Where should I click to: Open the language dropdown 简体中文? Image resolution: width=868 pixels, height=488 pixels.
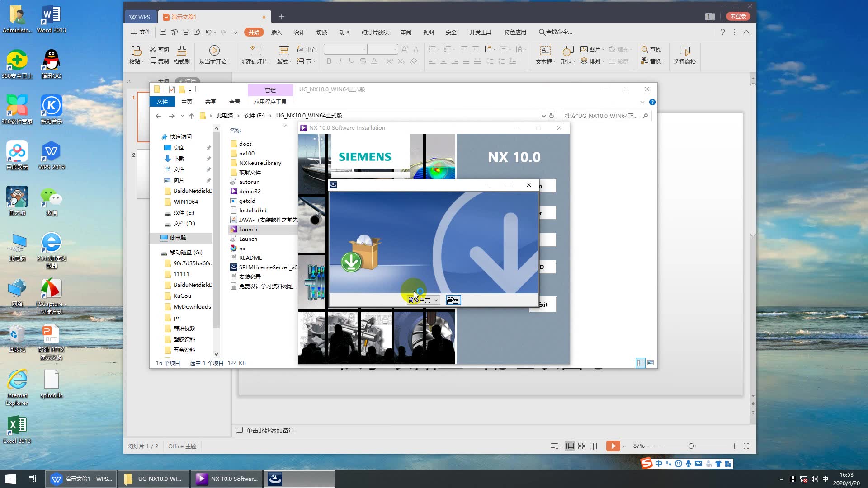(423, 300)
